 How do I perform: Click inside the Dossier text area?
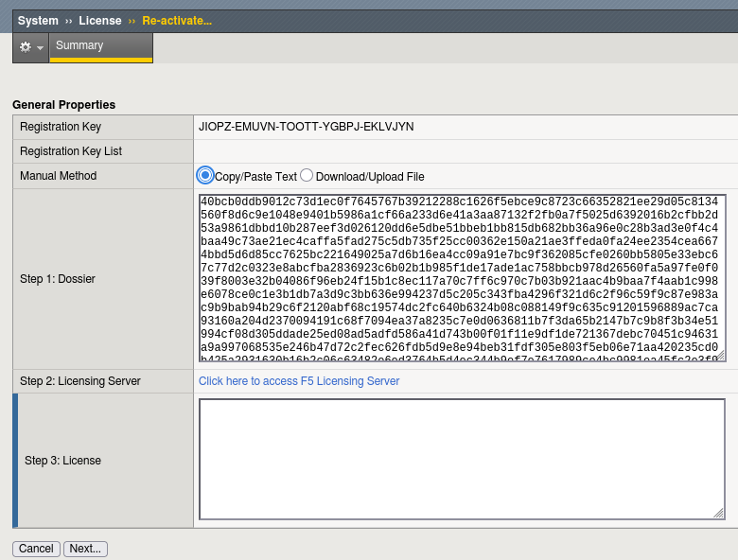[x=462, y=278]
